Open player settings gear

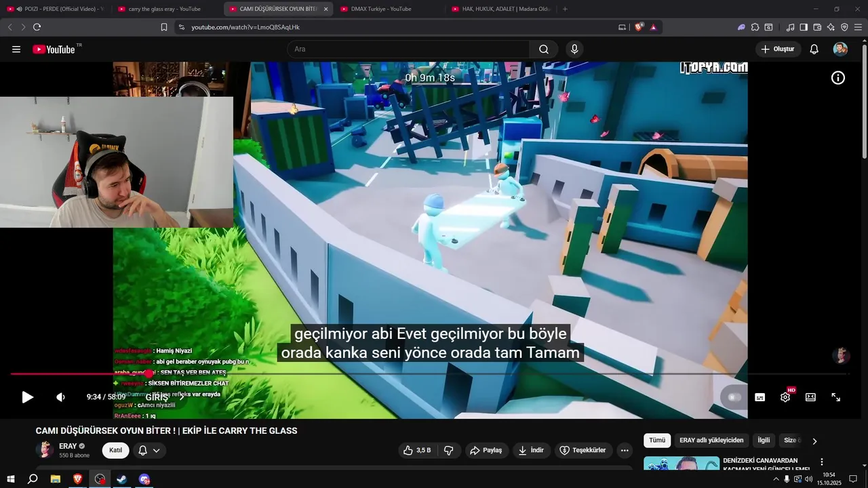[785, 397]
